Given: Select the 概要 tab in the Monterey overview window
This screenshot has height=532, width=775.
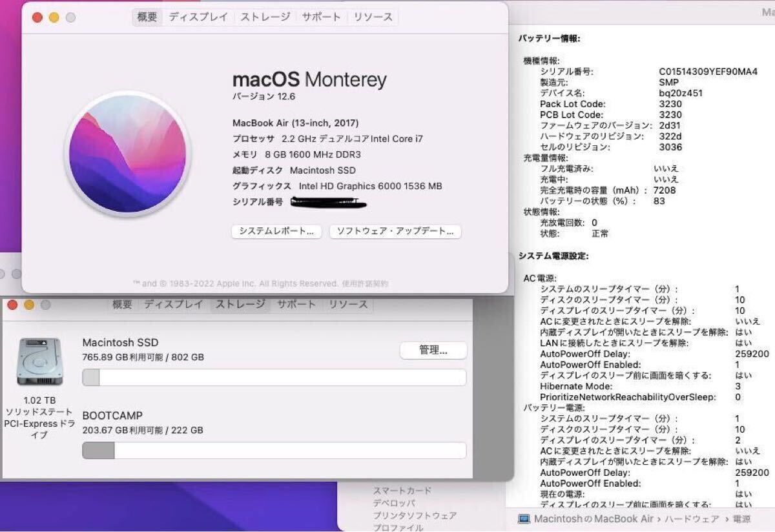Looking at the screenshot, I should click(147, 17).
